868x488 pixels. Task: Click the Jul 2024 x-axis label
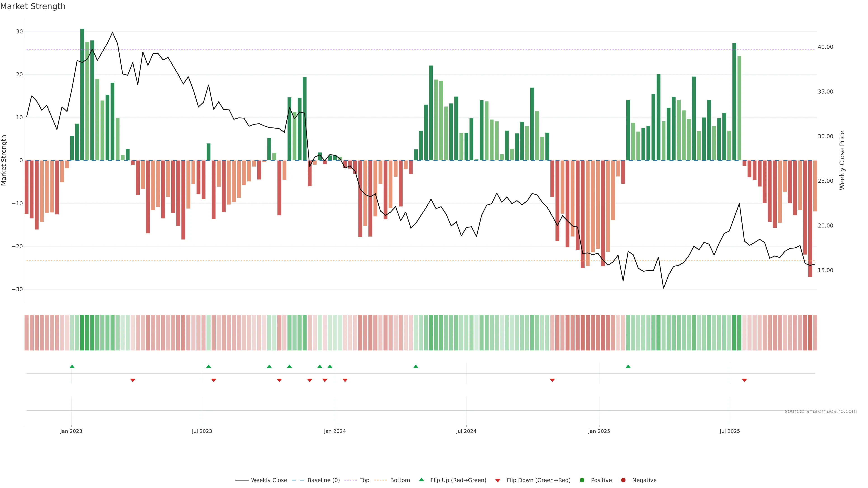[x=466, y=431]
